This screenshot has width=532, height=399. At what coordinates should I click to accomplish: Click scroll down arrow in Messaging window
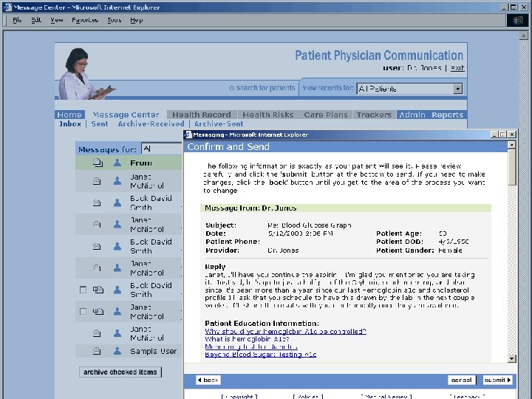coord(511,358)
